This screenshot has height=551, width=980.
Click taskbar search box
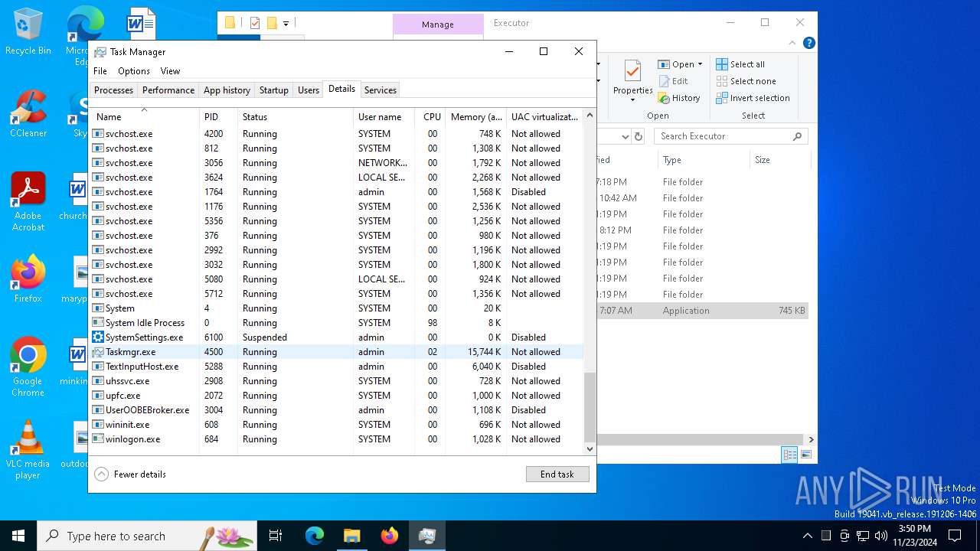point(147,536)
